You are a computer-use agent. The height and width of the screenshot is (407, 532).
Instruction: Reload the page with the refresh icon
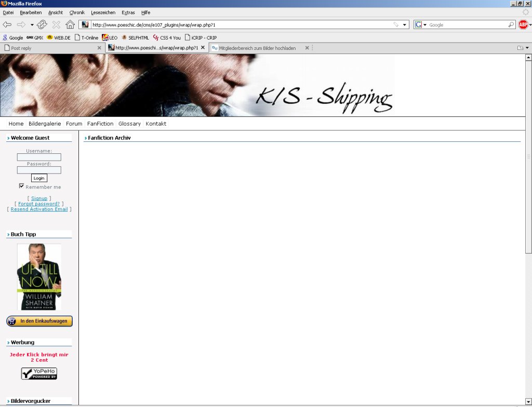click(42, 24)
